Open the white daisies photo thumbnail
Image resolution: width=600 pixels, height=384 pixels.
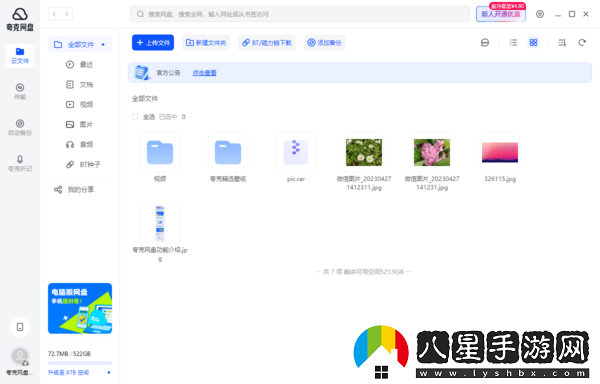pyautogui.click(x=364, y=152)
